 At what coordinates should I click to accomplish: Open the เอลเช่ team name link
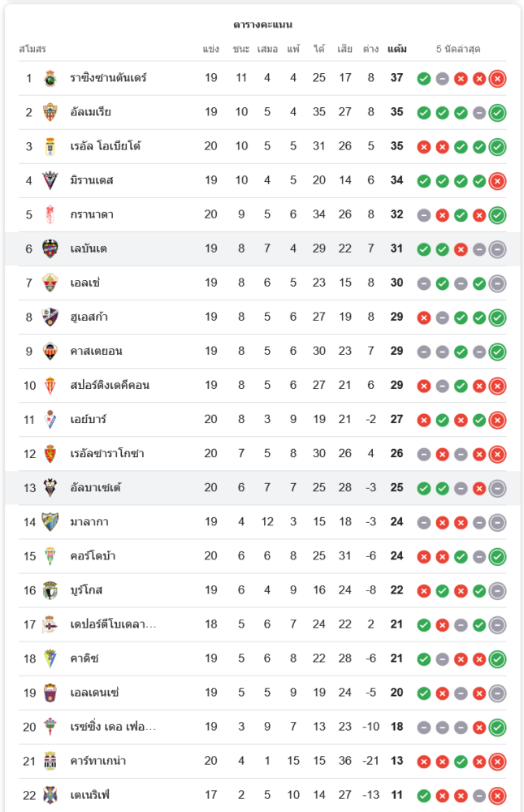point(84,283)
